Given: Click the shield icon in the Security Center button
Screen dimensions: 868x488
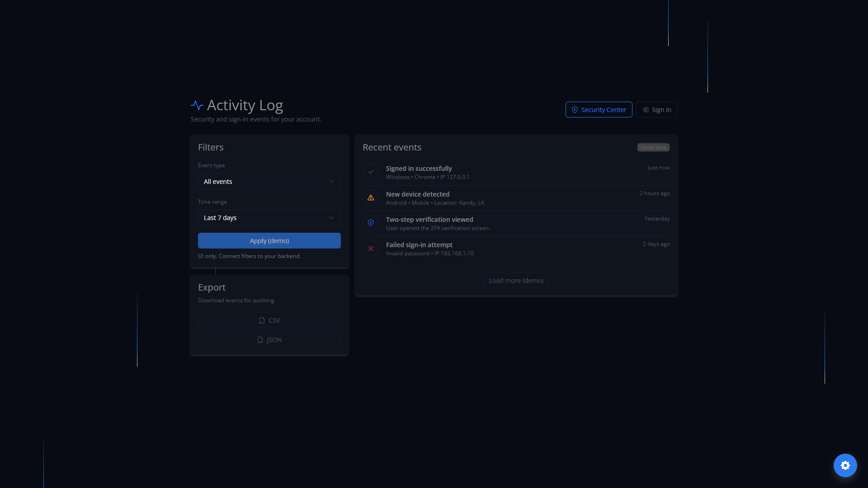Looking at the screenshot, I should [575, 110].
